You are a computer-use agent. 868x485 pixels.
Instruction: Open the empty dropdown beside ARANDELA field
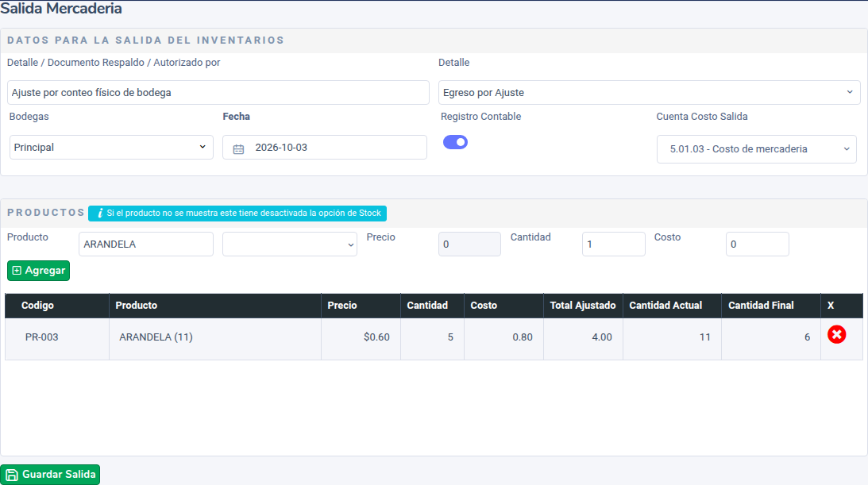(x=290, y=244)
